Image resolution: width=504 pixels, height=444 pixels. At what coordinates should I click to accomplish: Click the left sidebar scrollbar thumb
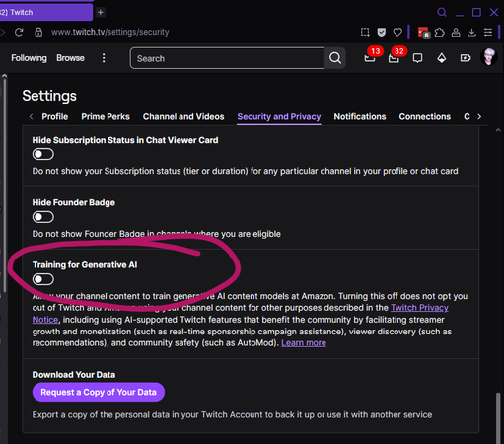[4, 185]
